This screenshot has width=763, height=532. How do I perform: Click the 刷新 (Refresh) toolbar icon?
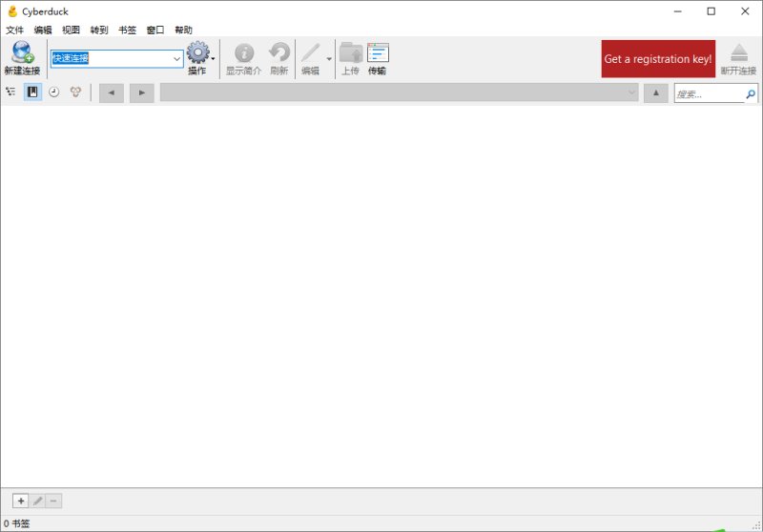(279, 52)
